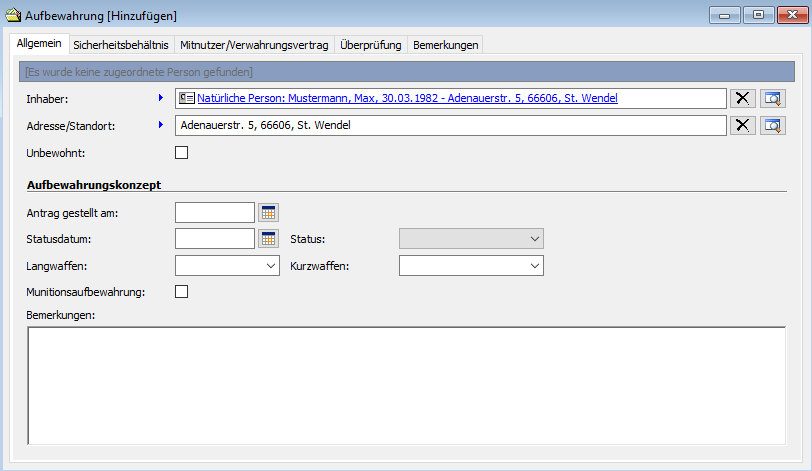Image resolution: width=812 pixels, height=471 pixels.
Task: Open search lookup for Inhaber
Action: click(x=772, y=98)
